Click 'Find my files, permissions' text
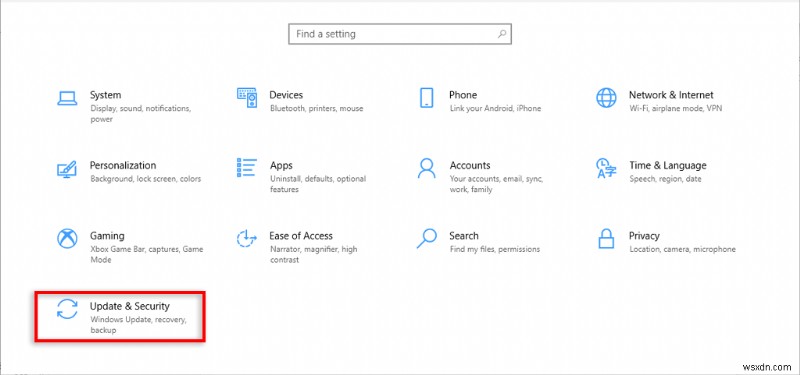This screenshot has width=800, height=375. [x=494, y=249]
